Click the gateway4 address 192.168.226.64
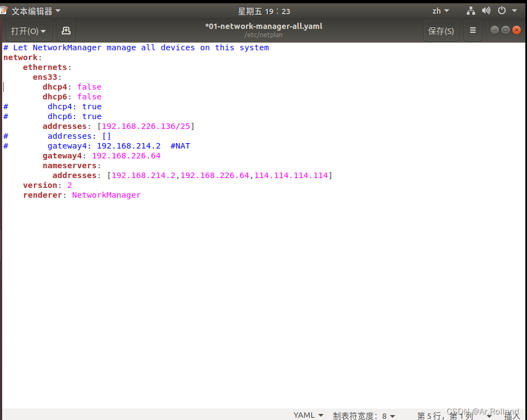Image resolution: width=527 pixels, height=420 pixels. click(126, 156)
